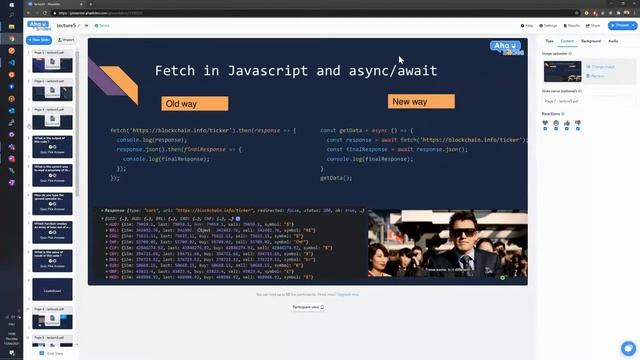This screenshot has width=640, height=360.
Task: Open the chat support bubble
Action: pyautogui.click(x=628, y=348)
